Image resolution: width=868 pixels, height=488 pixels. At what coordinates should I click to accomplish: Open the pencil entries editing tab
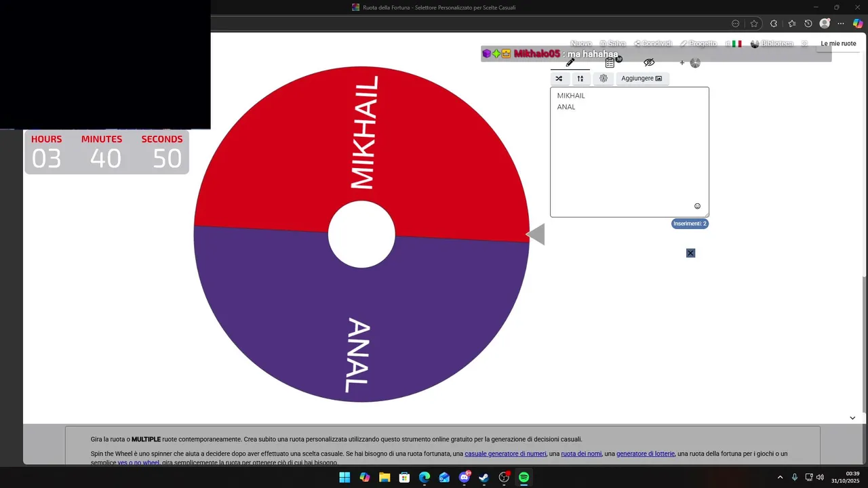click(x=570, y=62)
